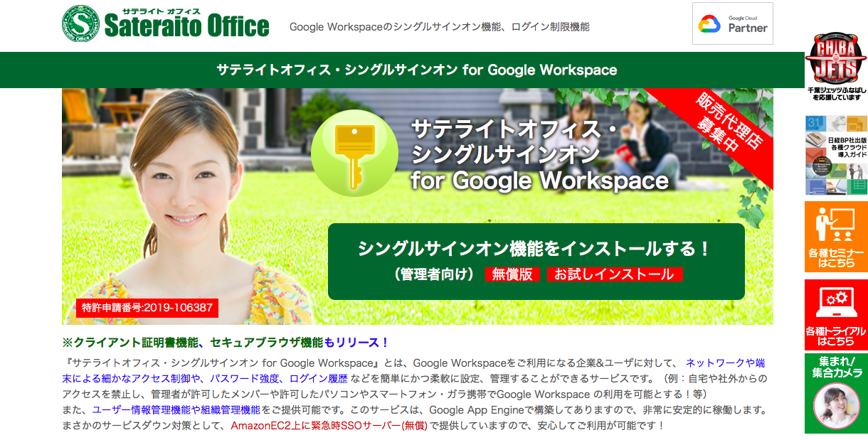
Task: Click the hero banner title for Google Workspace
Action: (x=539, y=154)
